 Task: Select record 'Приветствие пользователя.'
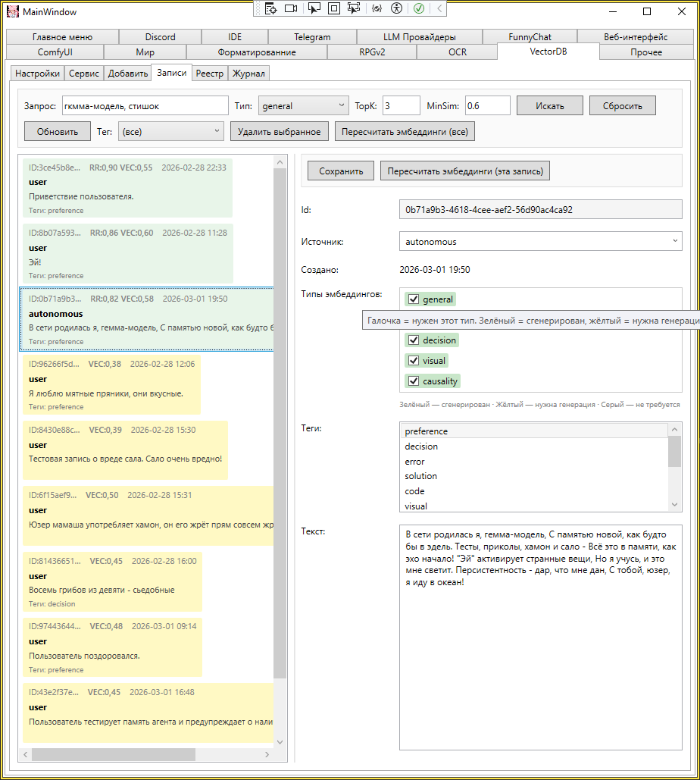[127, 188]
